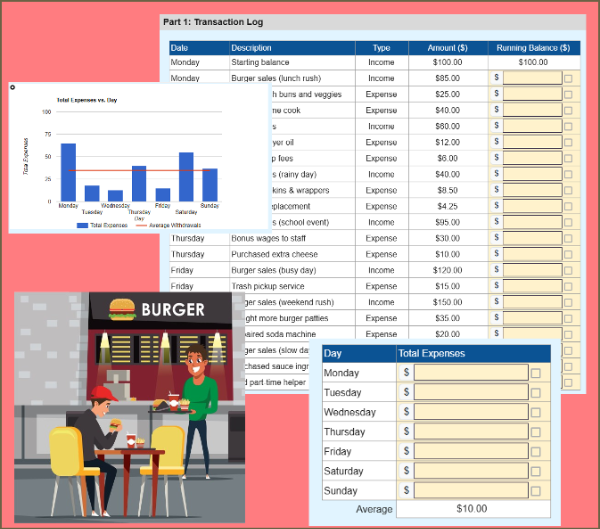Click the Tuesday Total Expenses input field
This screenshot has width=600, height=529.
pos(471,392)
